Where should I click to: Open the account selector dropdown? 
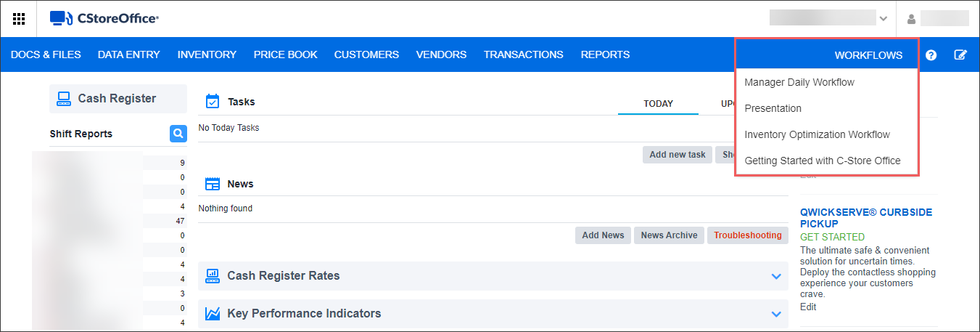coord(883,19)
